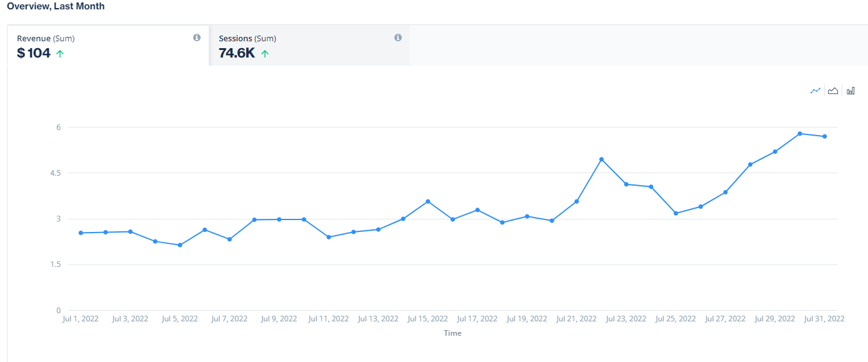Switch to area chart view icon
The width and height of the screenshot is (868, 362).
pos(833,91)
